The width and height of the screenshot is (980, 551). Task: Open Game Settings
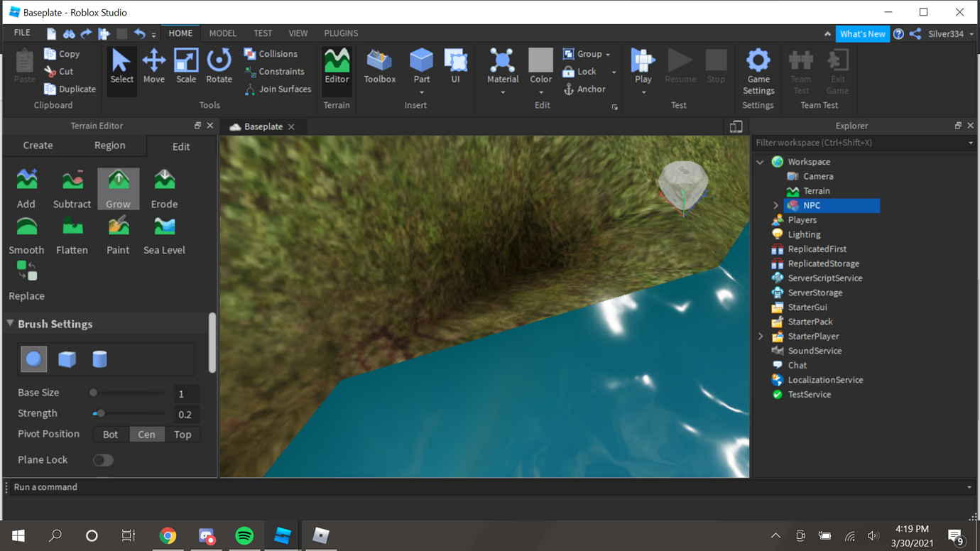(758, 72)
